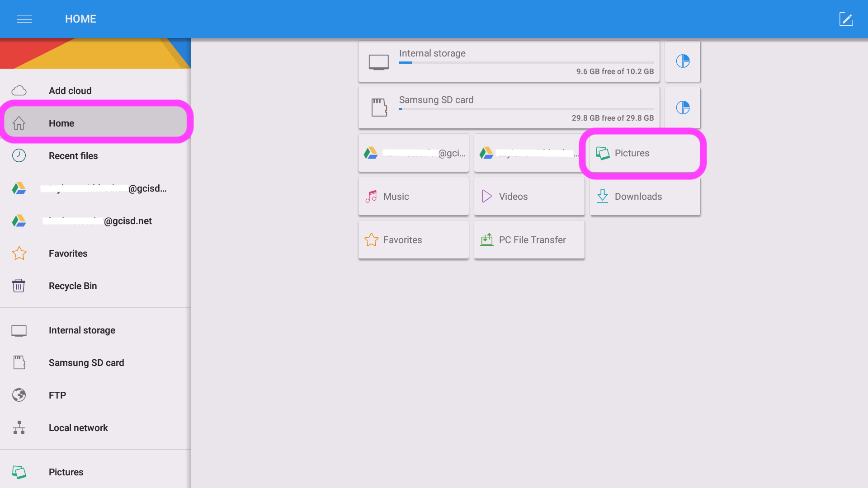This screenshot has width=868, height=488.
Task: Open PC File Transfer tool
Action: [x=529, y=239]
